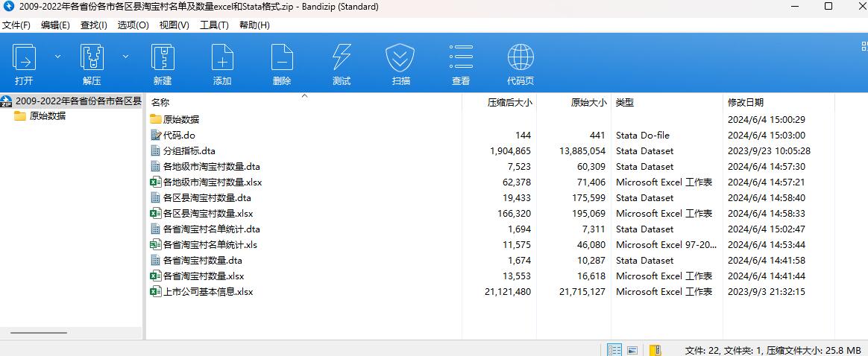Screen dimensions: 868x356
Task: Click modified date 2023/9/23 10:05:28
Action: pos(770,150)
